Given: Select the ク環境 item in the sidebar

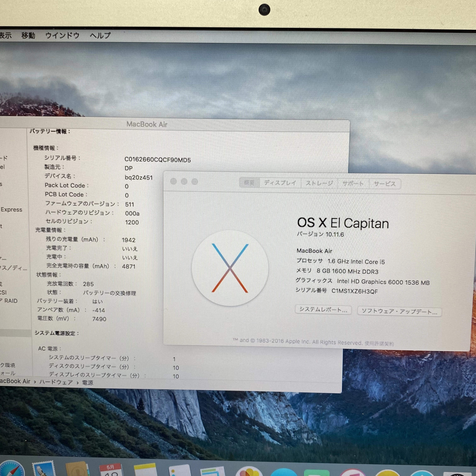Looking at the screenshot, I should (7, 365).
